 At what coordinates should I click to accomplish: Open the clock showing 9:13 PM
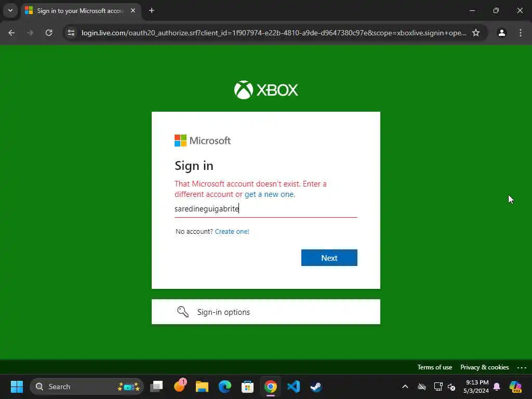coord(476,387)
